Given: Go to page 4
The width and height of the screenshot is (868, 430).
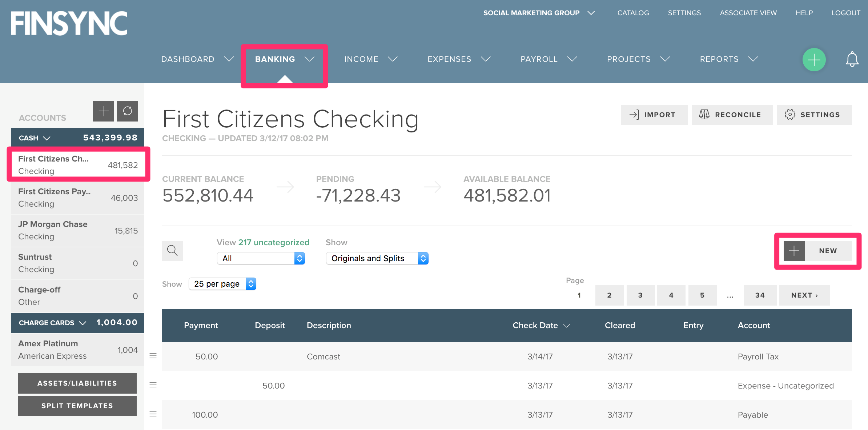Looking at the screenshot, I should tap(671, 295).
